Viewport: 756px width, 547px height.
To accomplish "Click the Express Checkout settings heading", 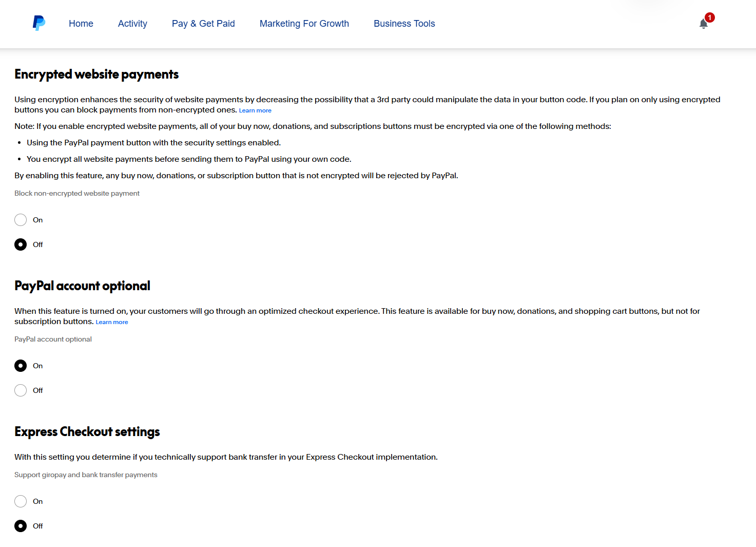I will point(87,432).
